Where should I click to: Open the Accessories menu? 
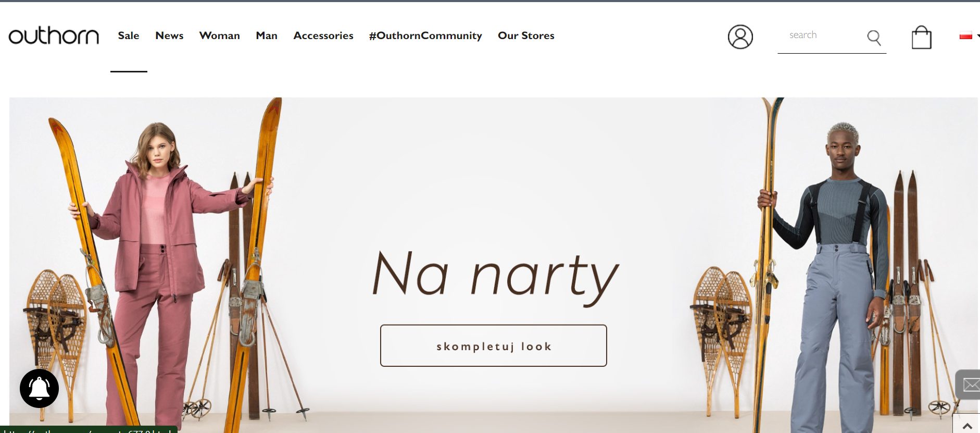click(x=323, y=35)
